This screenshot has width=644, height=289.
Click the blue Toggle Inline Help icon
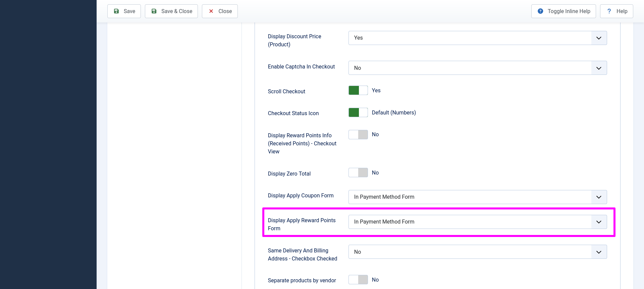(540, 11)
